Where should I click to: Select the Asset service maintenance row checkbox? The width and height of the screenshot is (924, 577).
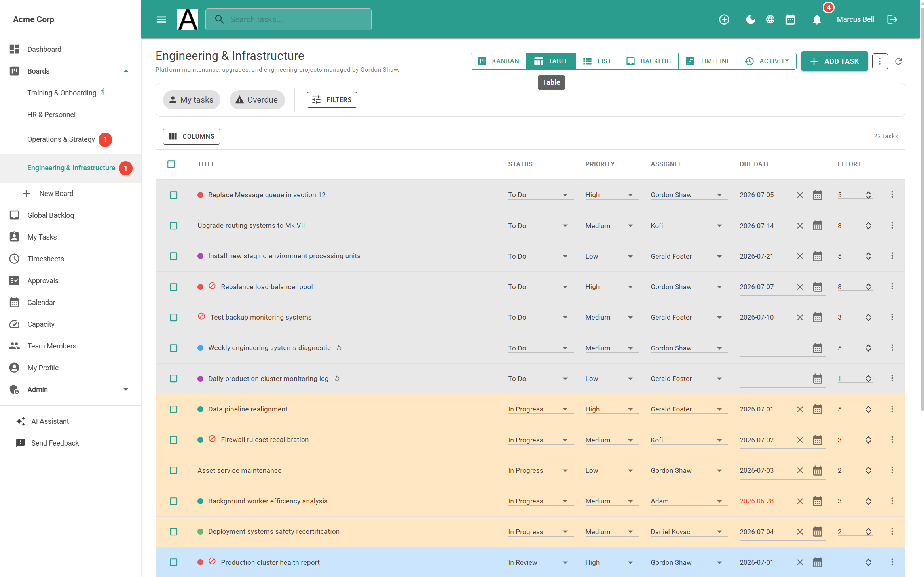click(x=173, y=470)
